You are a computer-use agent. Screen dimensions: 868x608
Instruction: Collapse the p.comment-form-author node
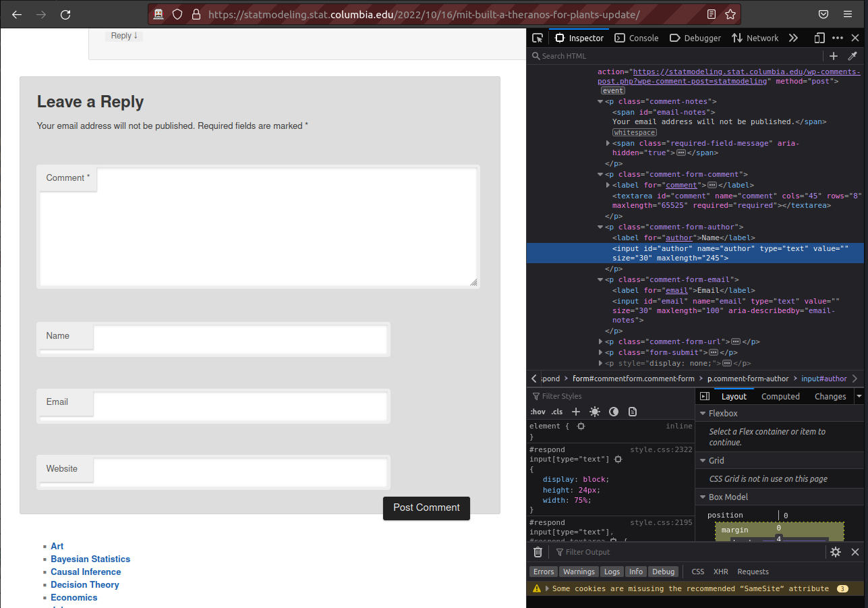(600, 227)
